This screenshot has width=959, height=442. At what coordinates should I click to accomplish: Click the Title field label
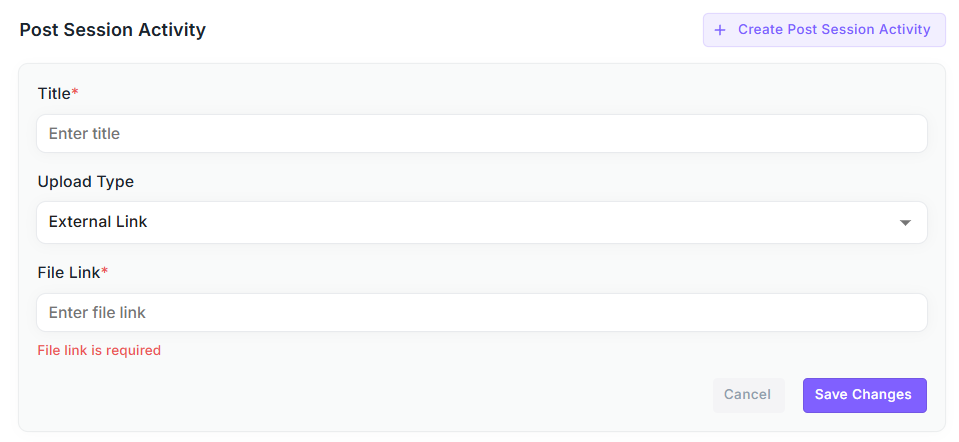pyautogui.click(x=54, y=94)
